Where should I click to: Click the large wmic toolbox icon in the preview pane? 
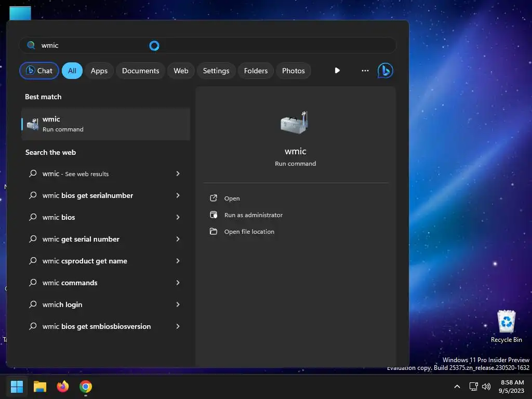click(x=295, y=122)
